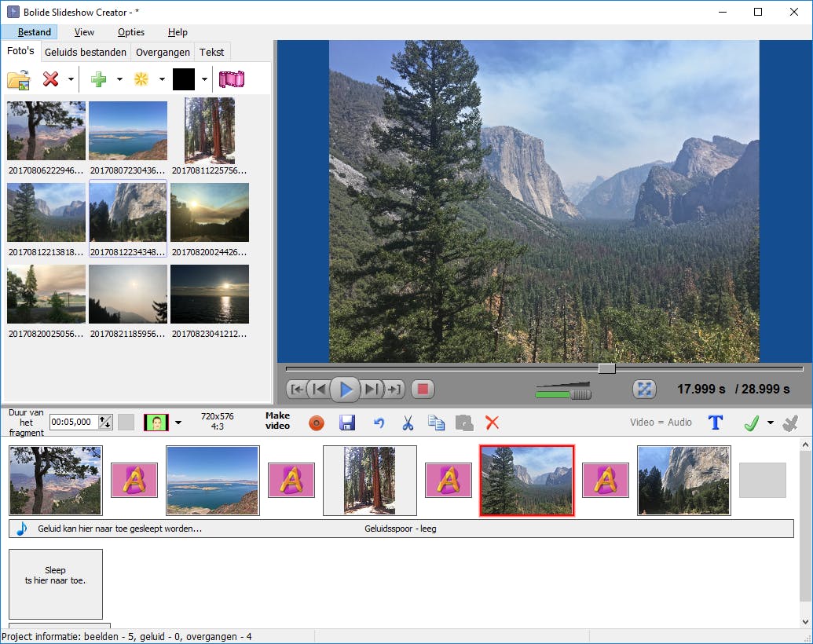Viewport: 813px width, 644px height.
Task: Copy slide with the copy icon
Action: click(436, 423)
